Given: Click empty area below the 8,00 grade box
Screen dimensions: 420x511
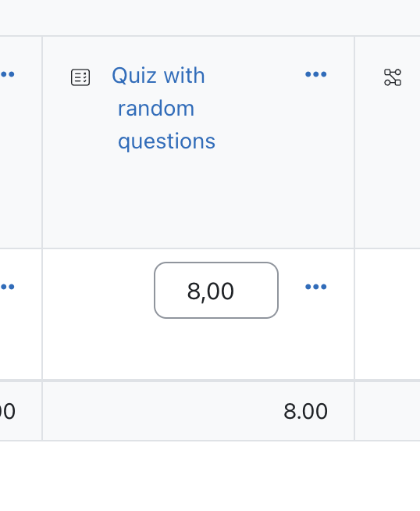Looking at the screenshot, I should tap(216, 350).
